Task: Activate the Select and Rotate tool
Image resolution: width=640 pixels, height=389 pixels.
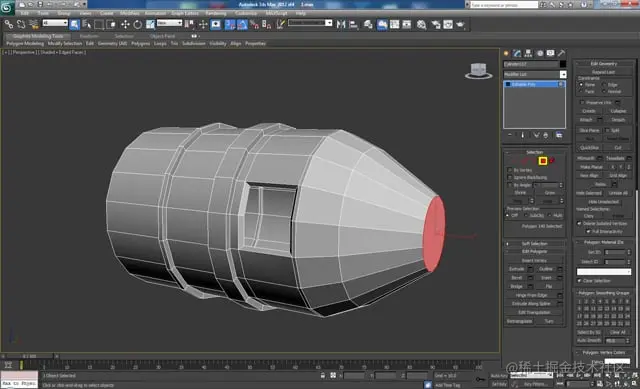Action: pyautogui.click(x=138, y=24)
